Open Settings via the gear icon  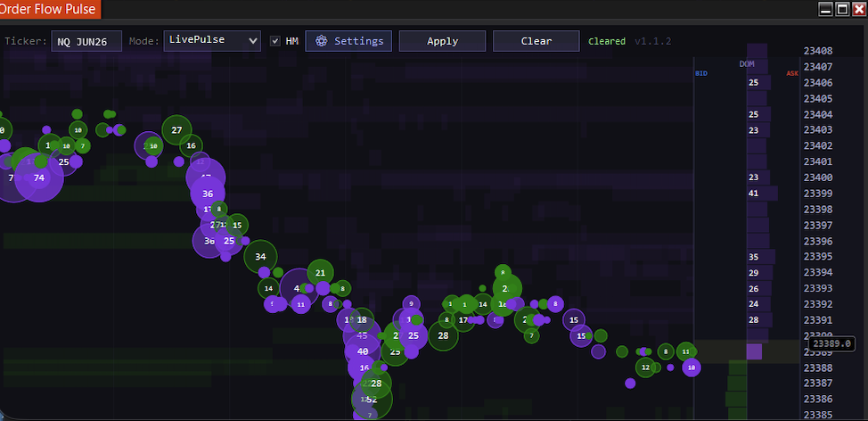click(322, 41)
